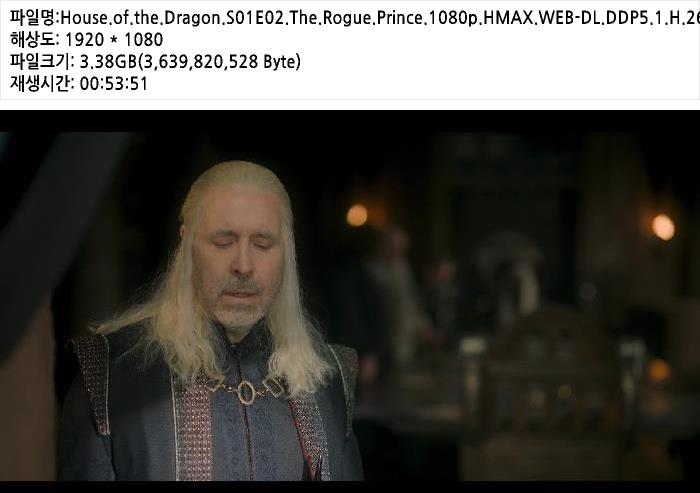The image size is (700, 493).
Task: Select the 파일명 label
Action: [x=33, y=18]
